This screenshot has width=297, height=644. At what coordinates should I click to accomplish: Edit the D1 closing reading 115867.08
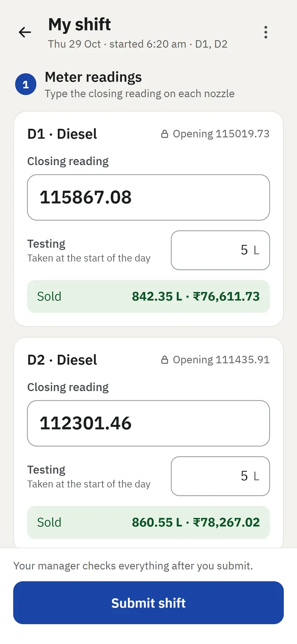tap(148, 197)
